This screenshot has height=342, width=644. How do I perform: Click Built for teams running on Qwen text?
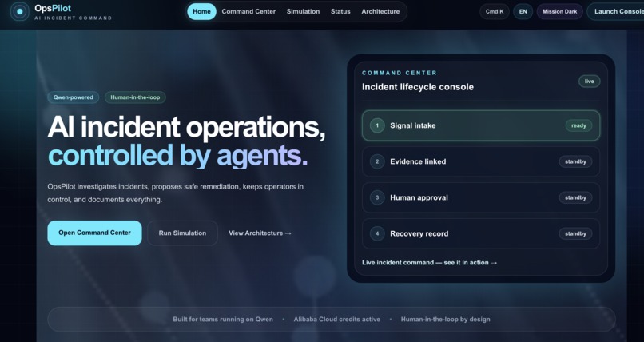pos(223,319)
